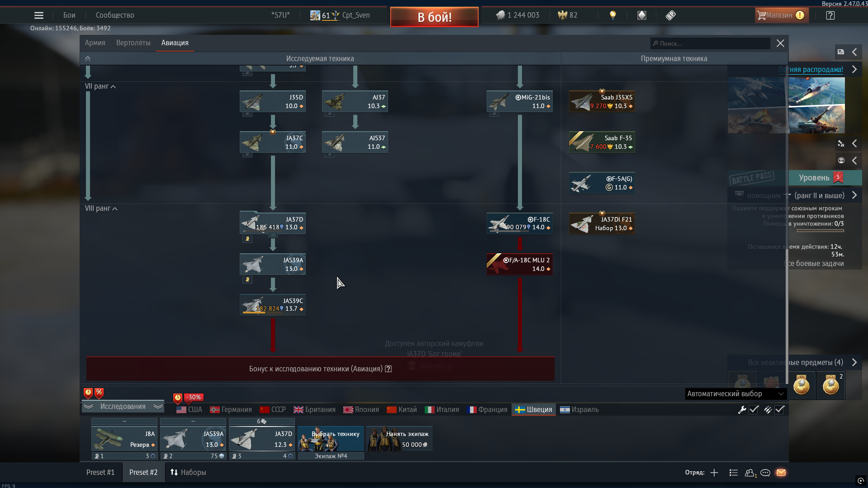
Task: Switch to the Вертолёты tab
Action: tap(133, 43)
